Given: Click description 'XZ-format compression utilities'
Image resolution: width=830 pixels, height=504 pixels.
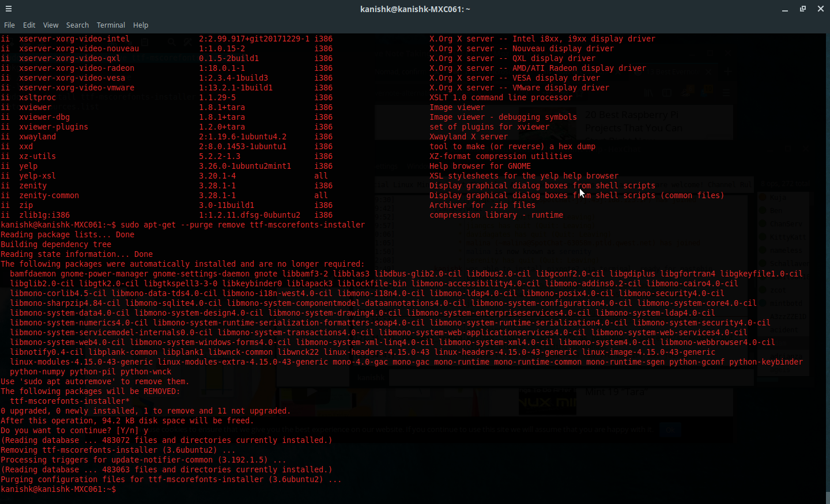Looking at the screenshot, I should click(x=501, y=156).
